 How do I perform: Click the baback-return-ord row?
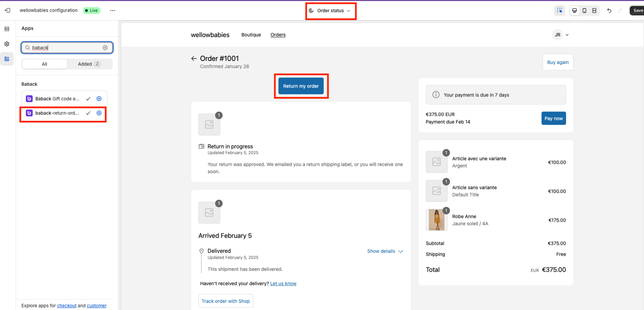click(x=64, y=113)
